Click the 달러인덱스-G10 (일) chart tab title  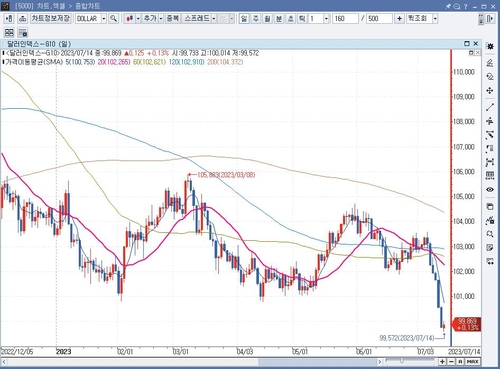click(39, 44)
